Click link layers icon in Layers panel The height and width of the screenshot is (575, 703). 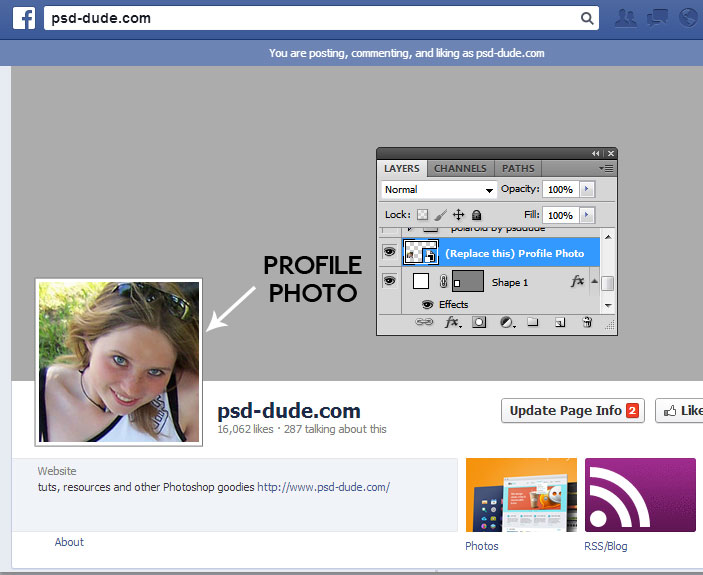coord(424,322)
